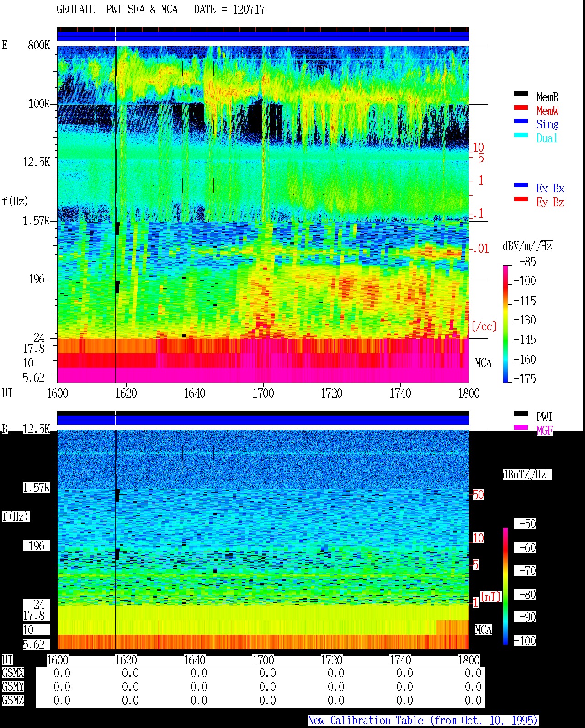This screenshot has width=585, height=728.
Task: Click the blue mode status bar above B panel
Action: 263,420
